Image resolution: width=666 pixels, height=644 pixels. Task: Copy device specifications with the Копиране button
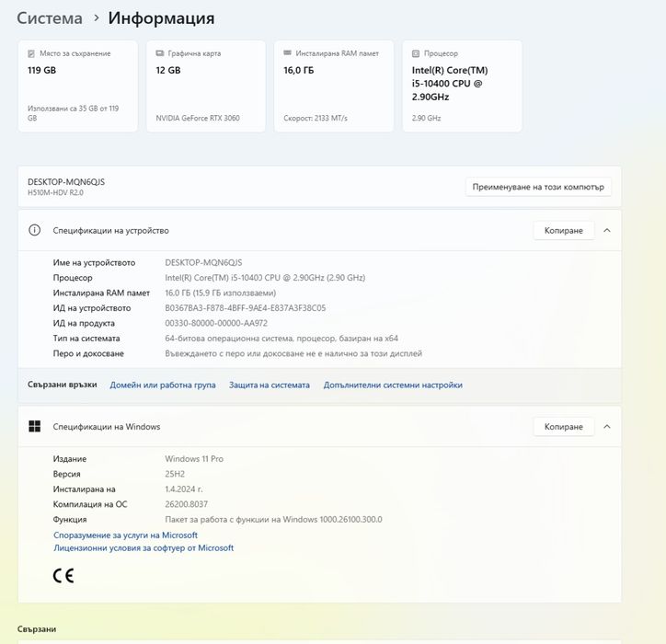tap(564, 230)
